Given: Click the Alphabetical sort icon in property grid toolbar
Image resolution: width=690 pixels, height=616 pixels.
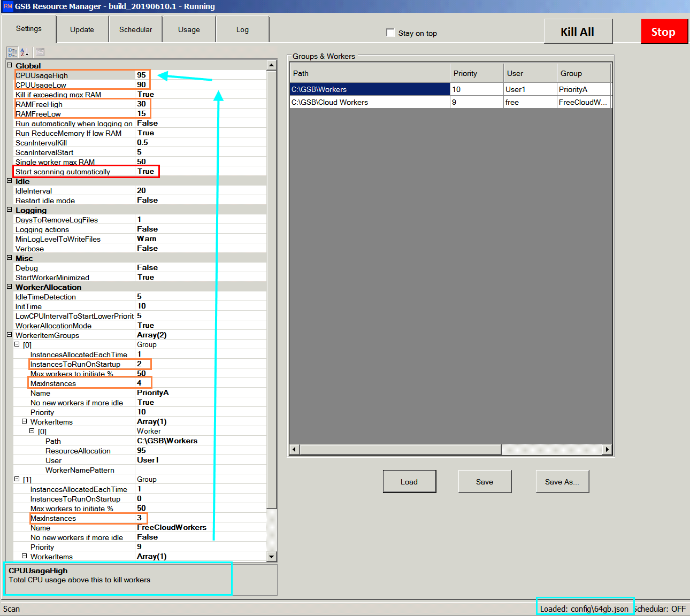Looking at the screenshot, I should 25,52.
